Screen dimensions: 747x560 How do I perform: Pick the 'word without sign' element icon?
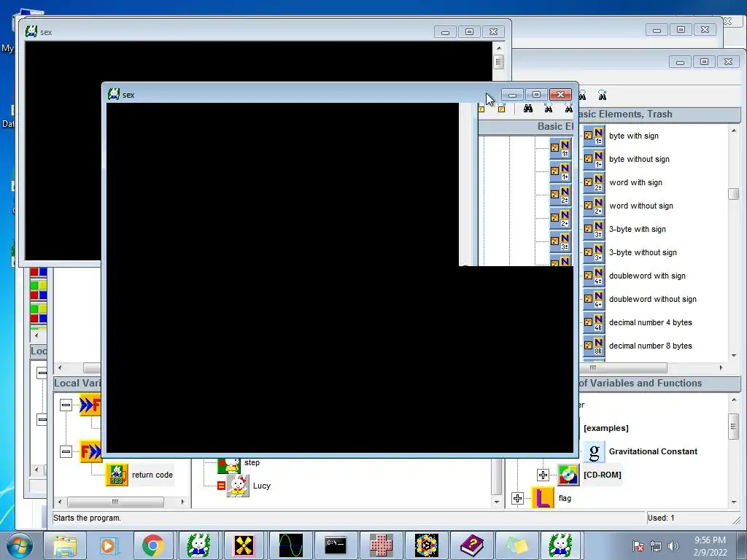point(594,206)
